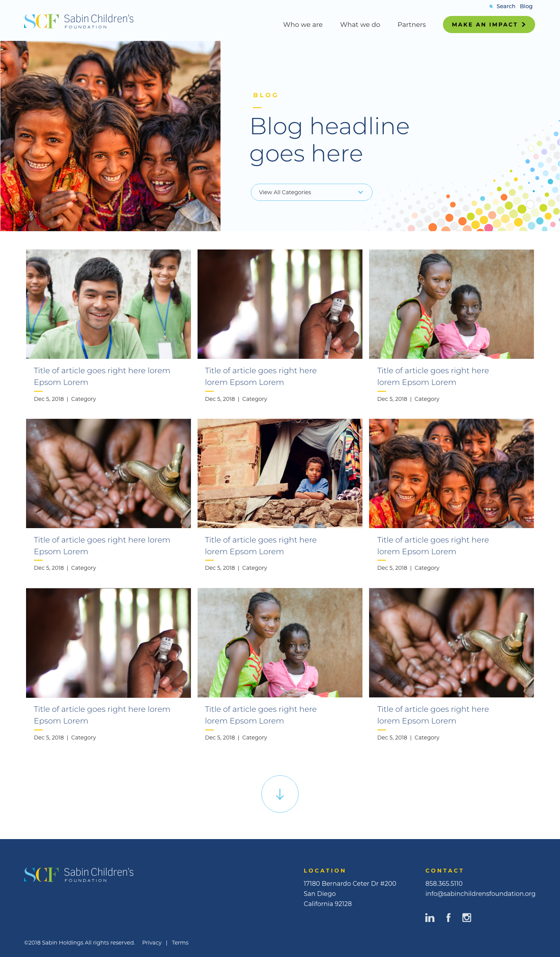Click the Privacy link in the footer
The width and height of the screenshot is (560, 957).
tap(152, 943)
